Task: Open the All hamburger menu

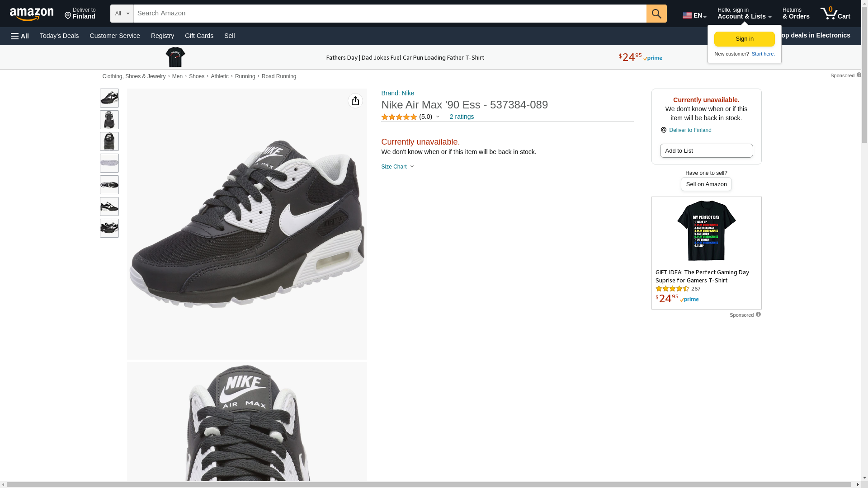Action: click(x=20, y=36)
